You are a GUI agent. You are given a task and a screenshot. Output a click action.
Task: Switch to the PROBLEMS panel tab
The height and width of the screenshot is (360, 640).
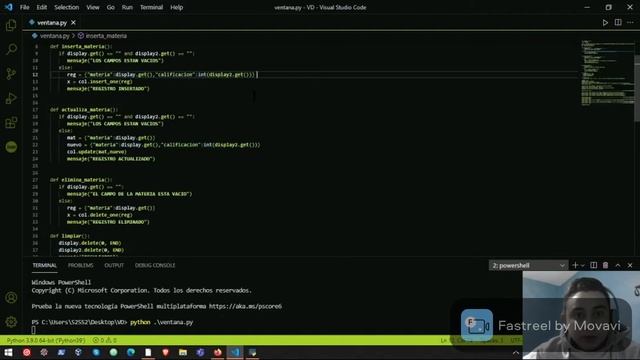80,265
